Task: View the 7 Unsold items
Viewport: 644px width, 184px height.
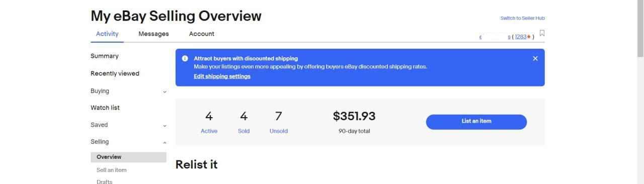Action: click(278, 123)
